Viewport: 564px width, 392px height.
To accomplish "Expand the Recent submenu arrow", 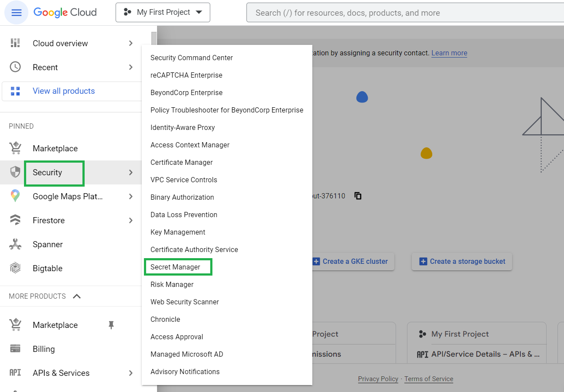I will coord(131,67).
